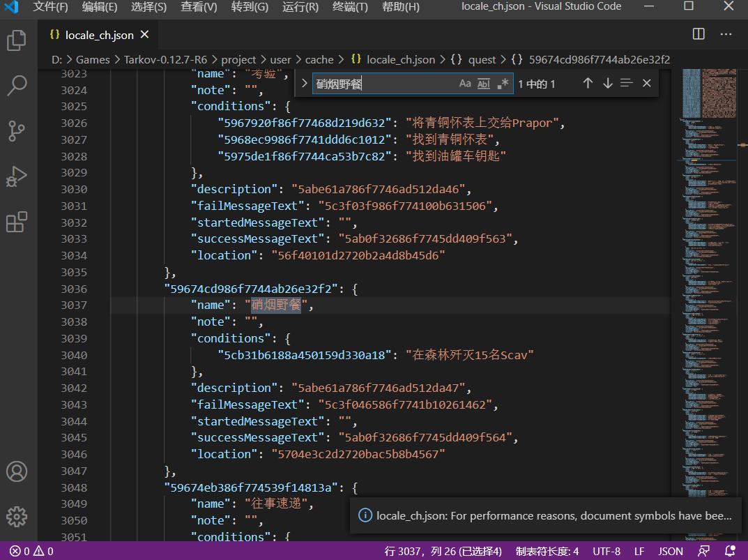748x560 pixels.
Task: Open the 编辑(E) menu
Action: [100, 7]
